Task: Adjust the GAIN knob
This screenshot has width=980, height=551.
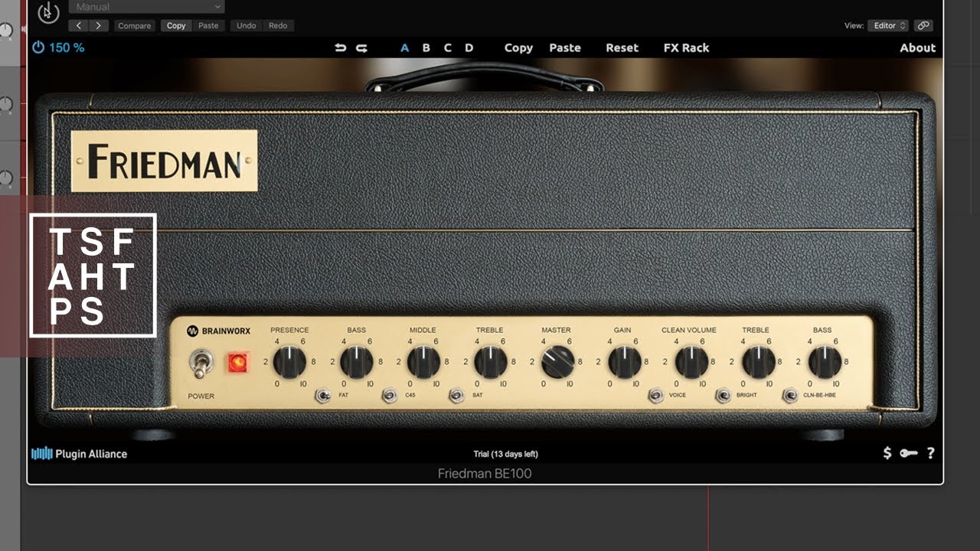Action: 623,362
